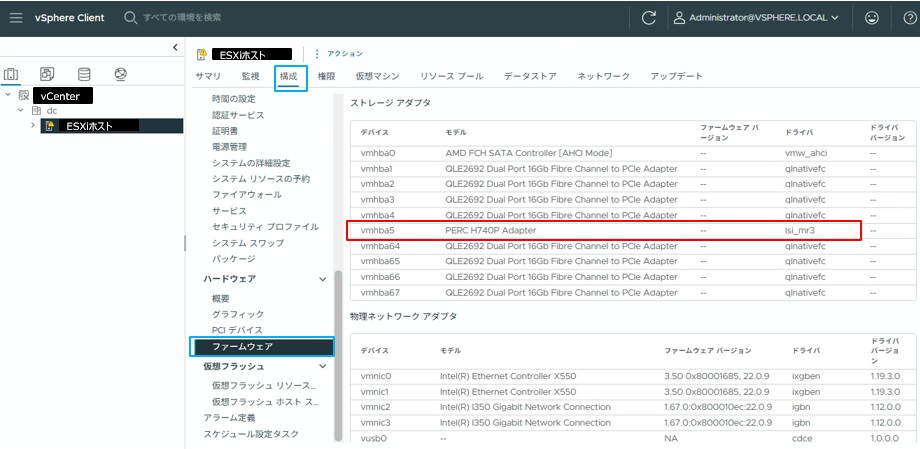Open the サマリ tab

(208, 76)
